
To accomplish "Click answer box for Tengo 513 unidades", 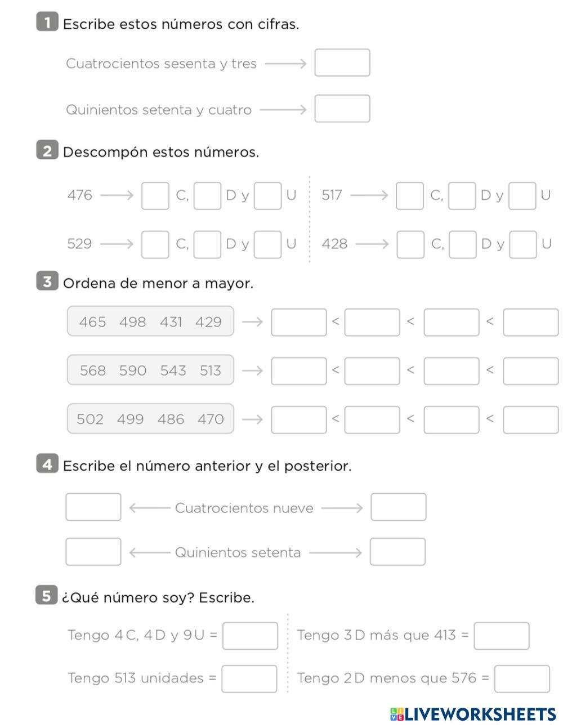I will 249,678.
